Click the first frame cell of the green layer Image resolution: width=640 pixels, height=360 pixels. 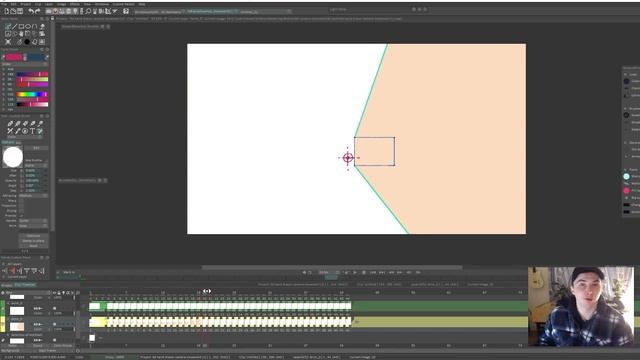point(94,306)
